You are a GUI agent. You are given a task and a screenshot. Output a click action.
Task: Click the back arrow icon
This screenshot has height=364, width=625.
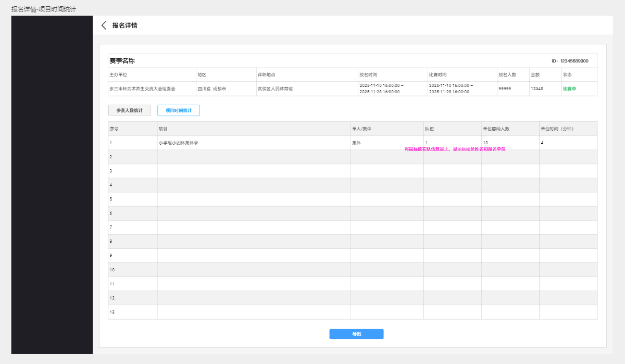(x=104, y=26)
